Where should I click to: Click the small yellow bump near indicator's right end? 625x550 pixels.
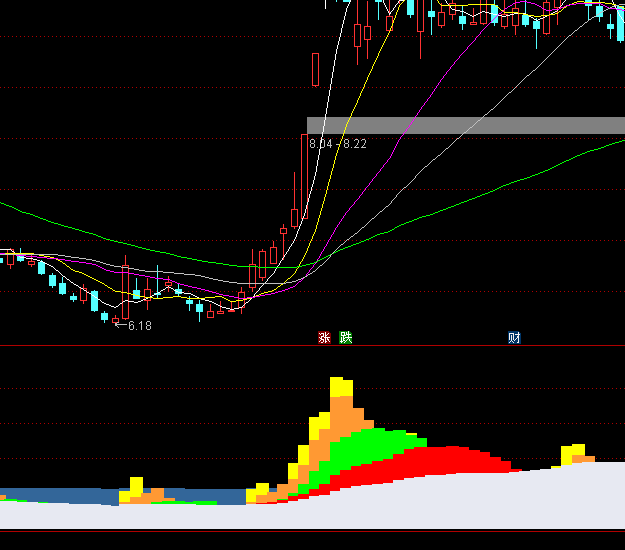pos(573,453)
